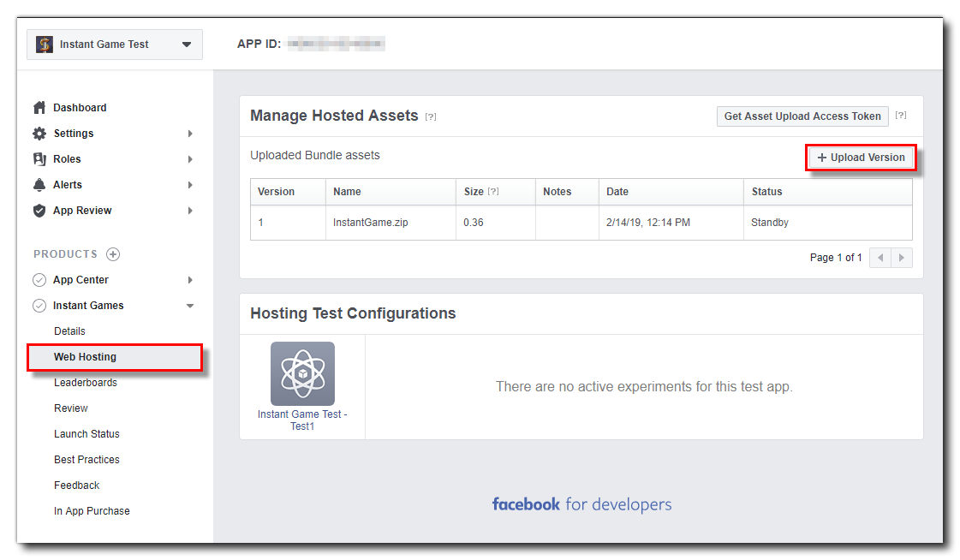Open the App Center product

[x=80, y=280]
